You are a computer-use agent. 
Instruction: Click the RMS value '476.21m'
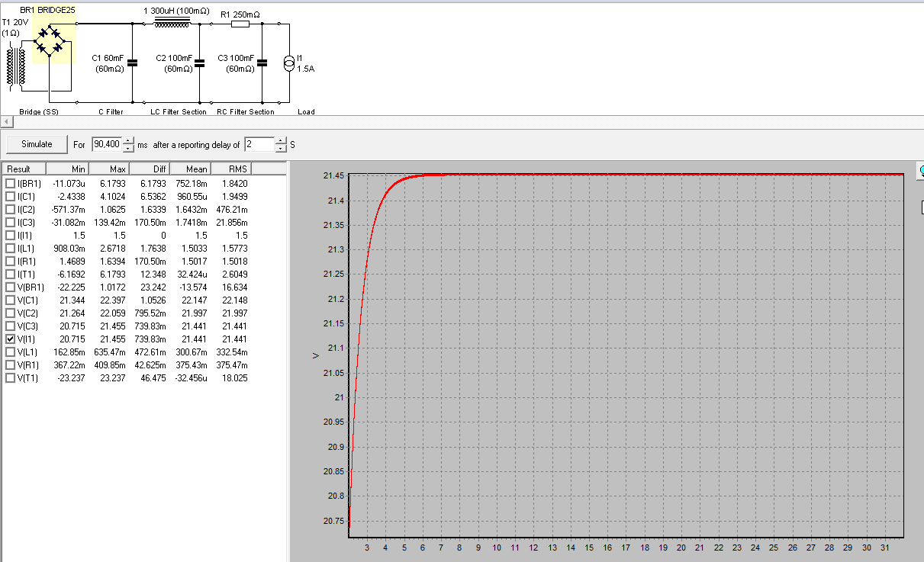[232, 209]
